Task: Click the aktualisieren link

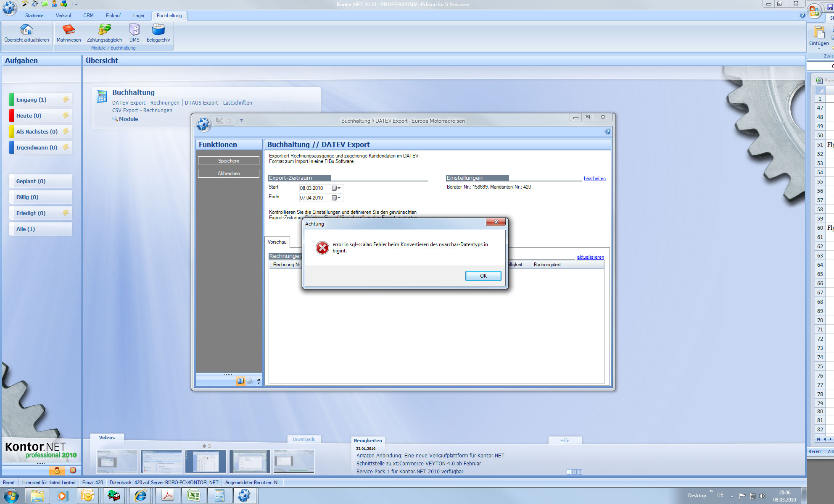Action: pos(590,257)
